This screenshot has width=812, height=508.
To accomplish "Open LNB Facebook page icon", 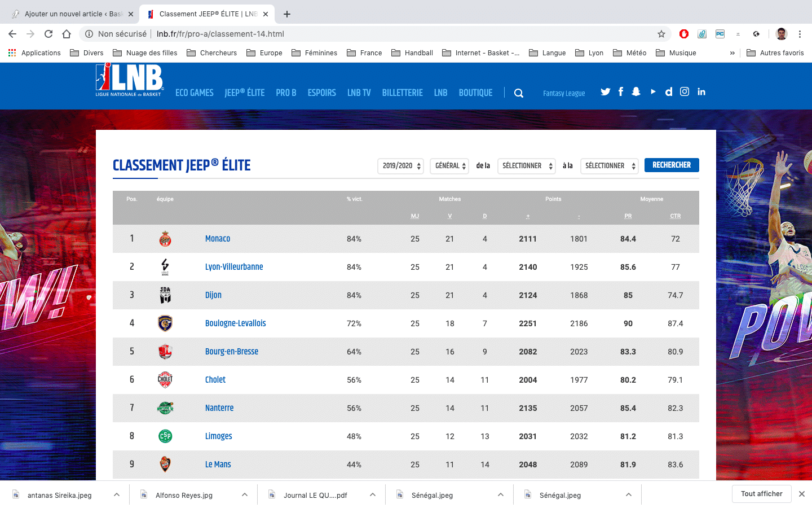I will [621, 91].
